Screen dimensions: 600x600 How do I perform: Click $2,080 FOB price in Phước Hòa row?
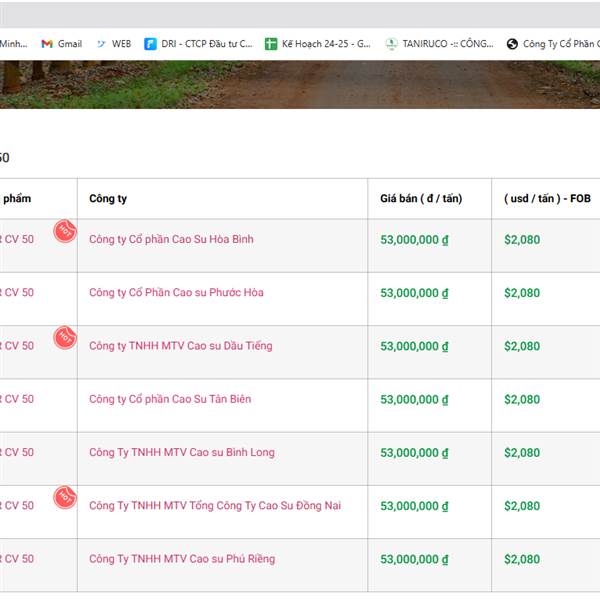[x=522, y=293]
